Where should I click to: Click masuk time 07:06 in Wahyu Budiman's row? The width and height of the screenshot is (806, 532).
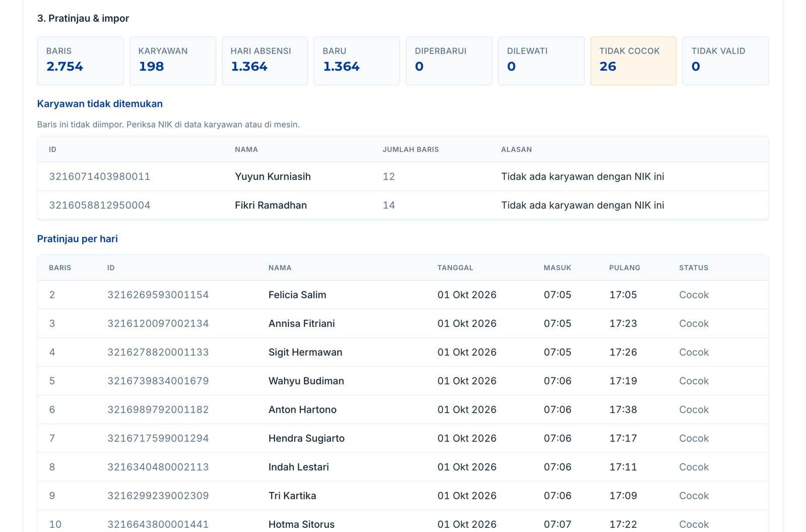(x=558, y=381)
